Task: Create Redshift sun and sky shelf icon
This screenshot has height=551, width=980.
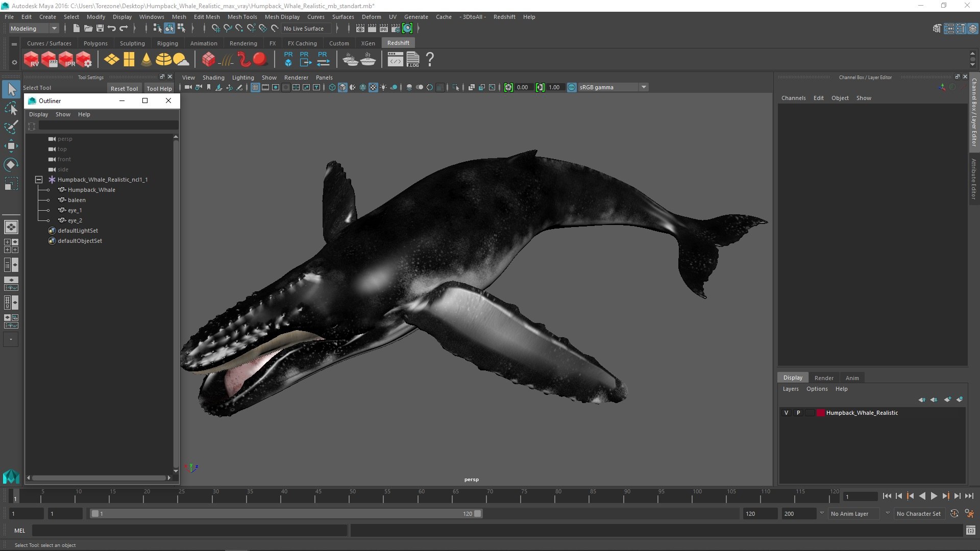Action: (181, 59)
